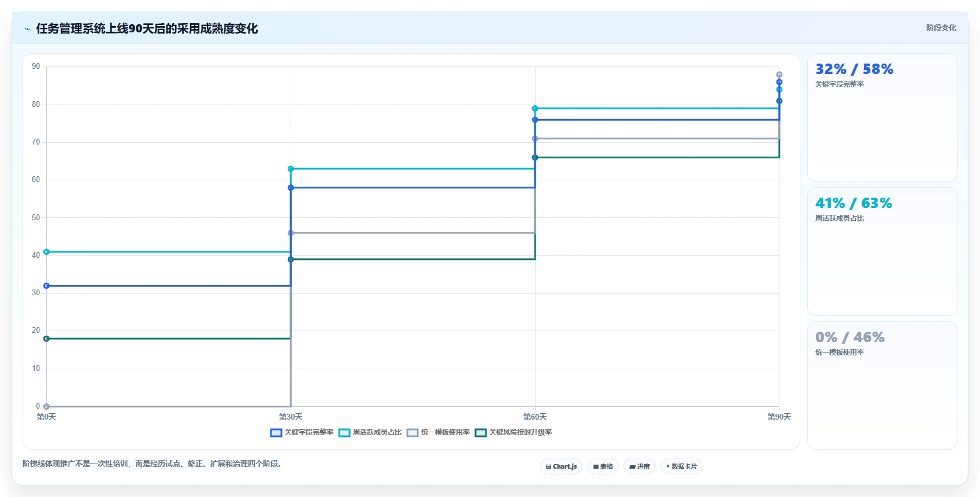Image resolution: width=980 pixels, height=497 pixels.
Task: Click the chart title 任务管理系统上线90天后的采用成熟度变化
Action: pyautogui.click(x=147, y=29)
